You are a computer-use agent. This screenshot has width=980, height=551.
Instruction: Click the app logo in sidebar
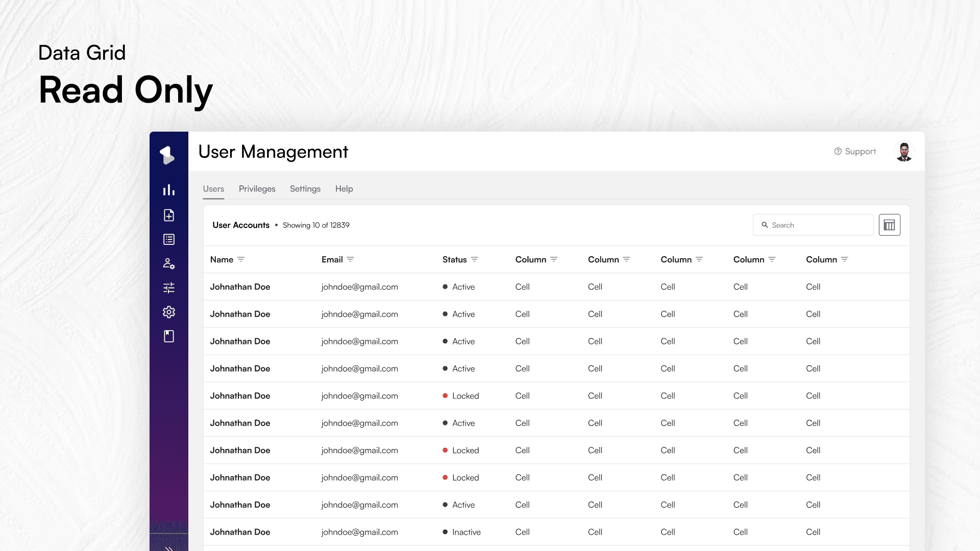tap(168, 155)
